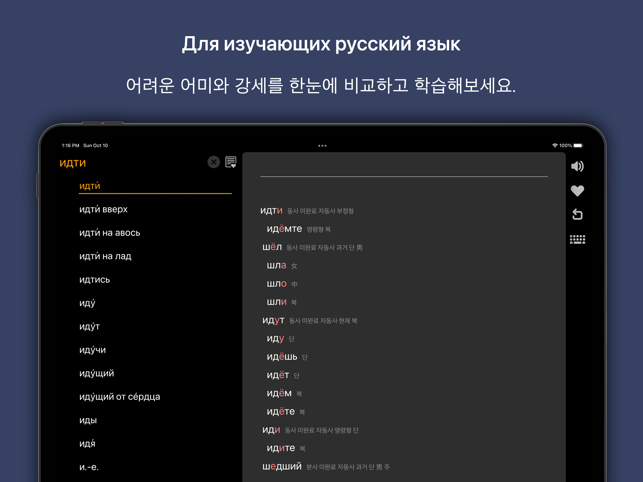The height and width of the screenshot is (482, 643).
Task: Click the search field containing идти
Action: point(130,163)
